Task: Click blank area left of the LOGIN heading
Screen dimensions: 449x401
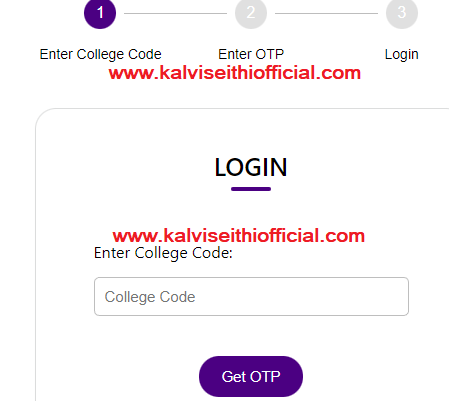Action: [125, 167]
